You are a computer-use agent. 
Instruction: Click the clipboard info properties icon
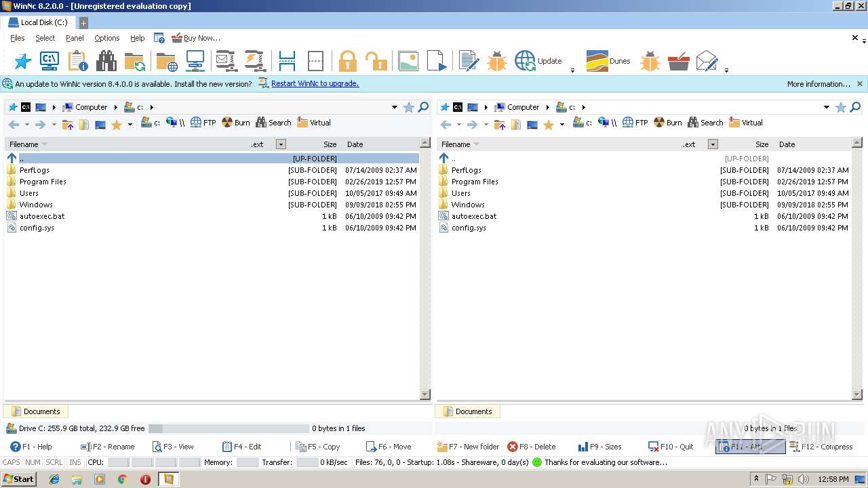(x=78, y=61)
